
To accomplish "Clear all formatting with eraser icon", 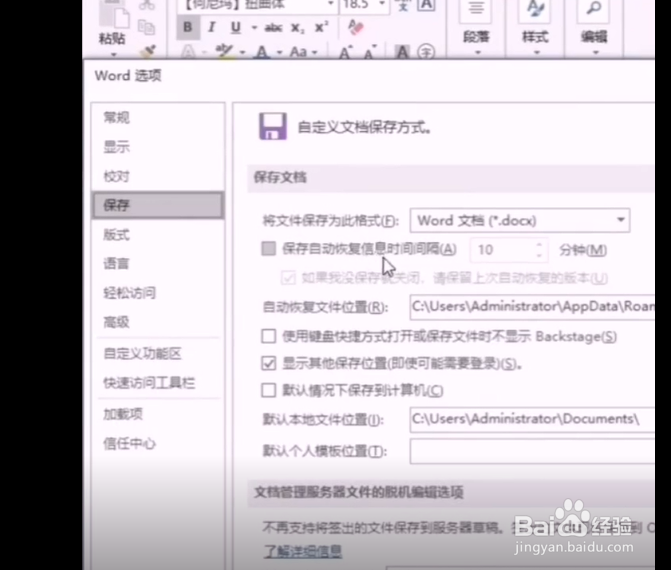I will click(x=355, y=27).
